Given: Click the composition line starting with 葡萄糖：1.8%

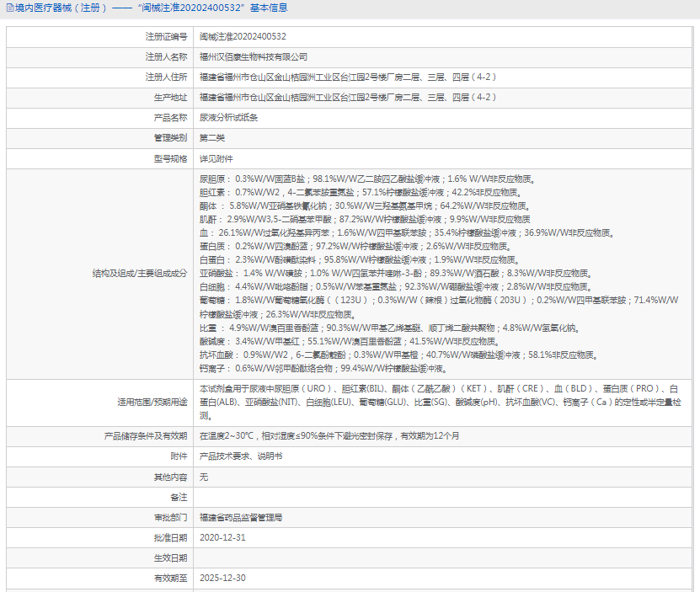Looking at the screenshot, I should 439,307.
